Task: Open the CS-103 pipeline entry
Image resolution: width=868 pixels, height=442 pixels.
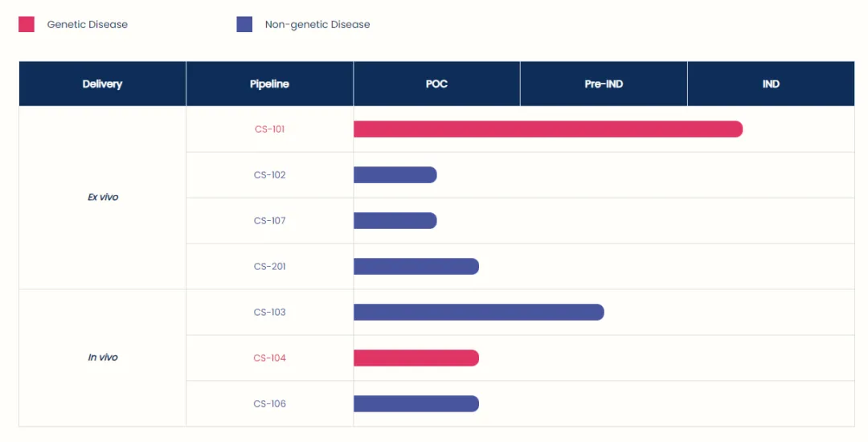Action: click(x=269, y=312)
